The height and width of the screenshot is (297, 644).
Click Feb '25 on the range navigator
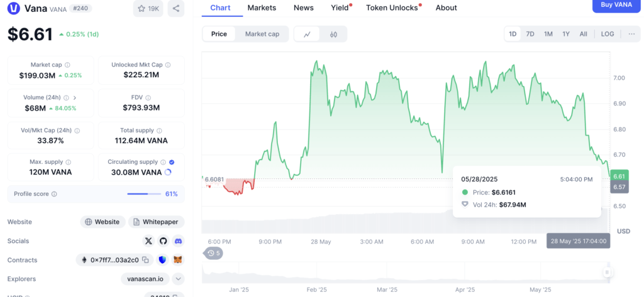317,289
